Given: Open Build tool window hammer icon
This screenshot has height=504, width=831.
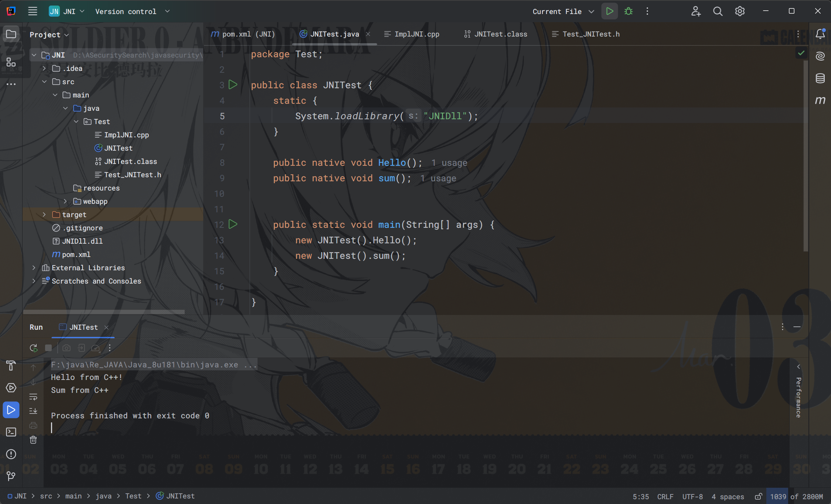Looking at the screenshot, I should [11, 366].
